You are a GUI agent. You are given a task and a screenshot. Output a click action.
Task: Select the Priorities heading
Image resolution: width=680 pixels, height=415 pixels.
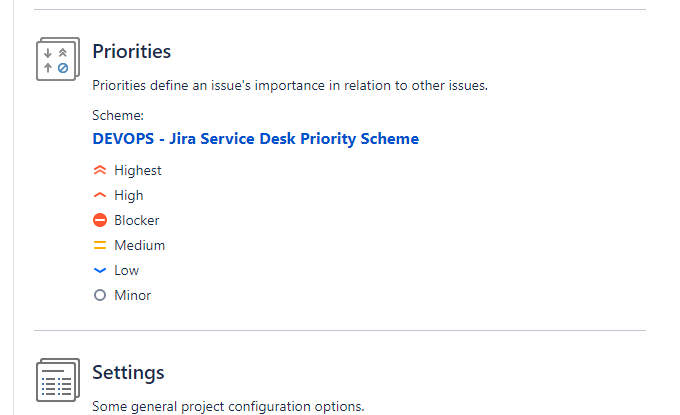(131, 51)
